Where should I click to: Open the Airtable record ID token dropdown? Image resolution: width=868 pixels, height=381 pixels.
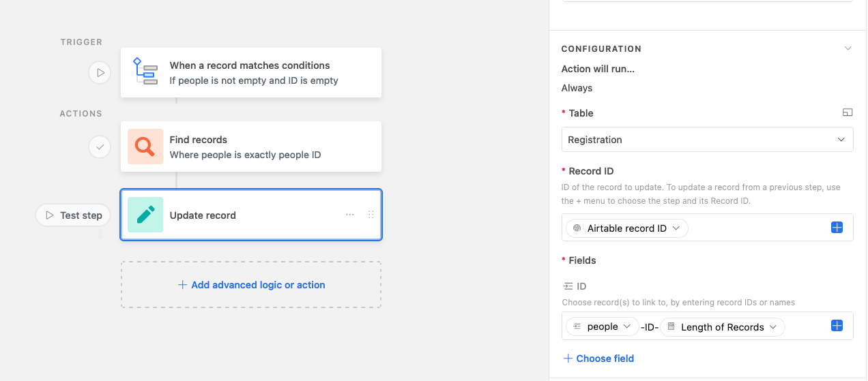626,228
